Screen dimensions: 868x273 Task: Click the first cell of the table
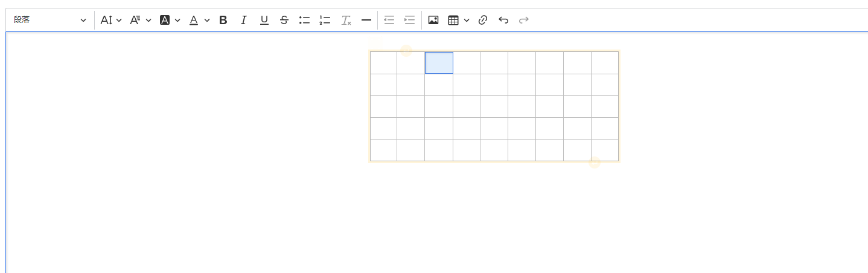[x=383, y=63]
